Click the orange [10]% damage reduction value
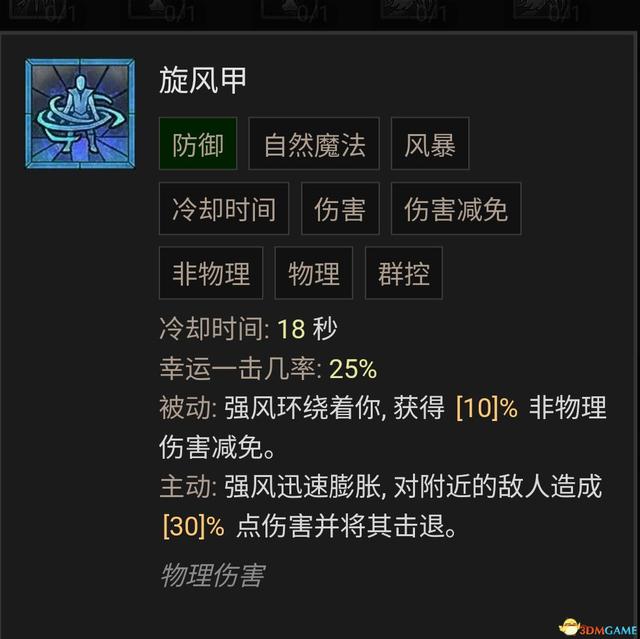640x639 pixels. click(487, 408)
